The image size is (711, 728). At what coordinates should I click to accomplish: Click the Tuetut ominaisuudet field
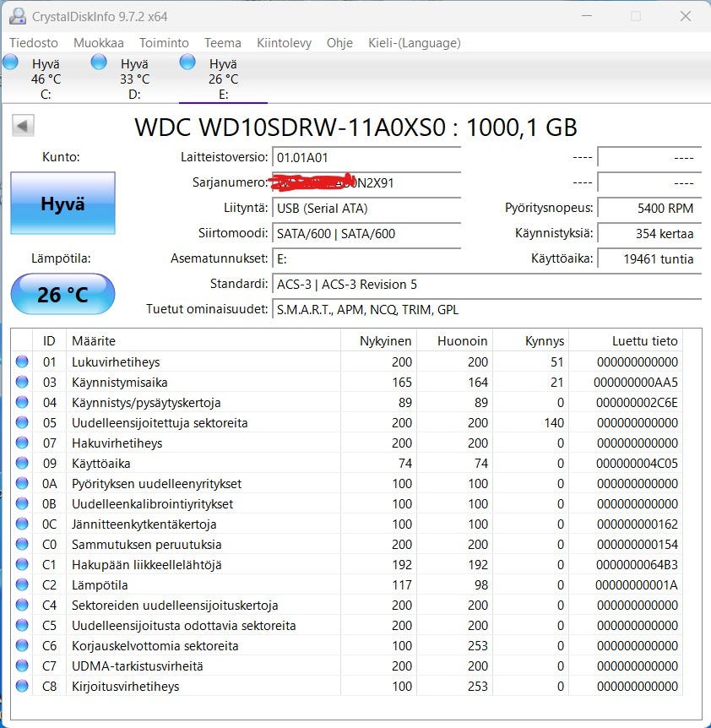point(486,310)
